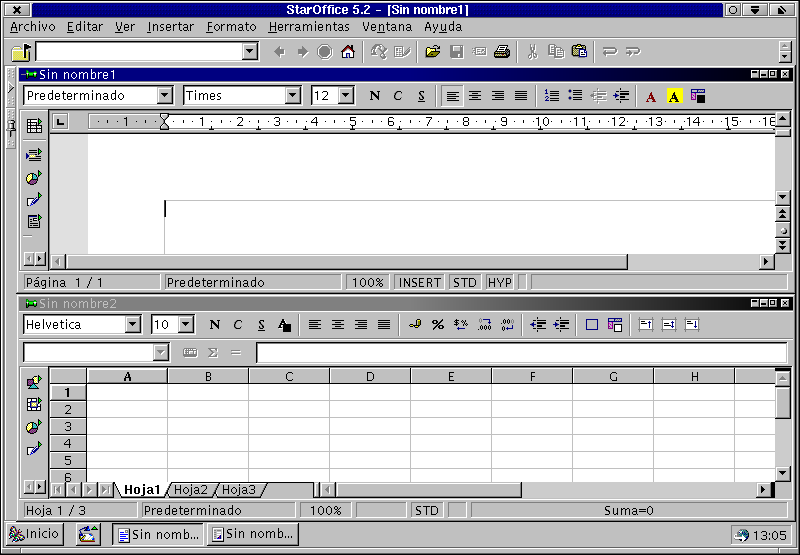Click the spreadsheet formula input line

(520, 353)
